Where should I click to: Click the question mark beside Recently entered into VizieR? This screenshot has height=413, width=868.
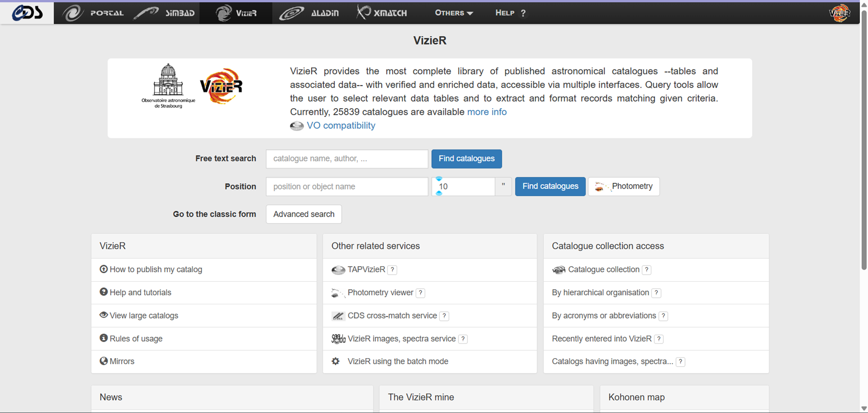point(659,339)
